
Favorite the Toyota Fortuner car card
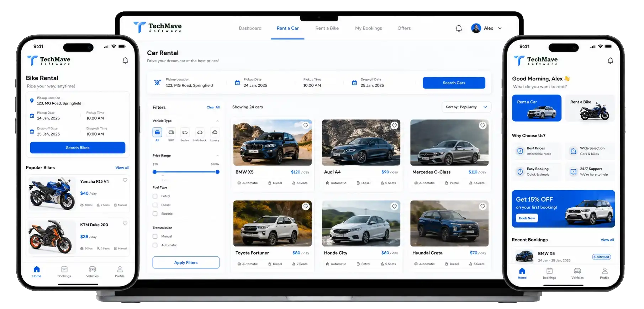click(x=306, y=206)
